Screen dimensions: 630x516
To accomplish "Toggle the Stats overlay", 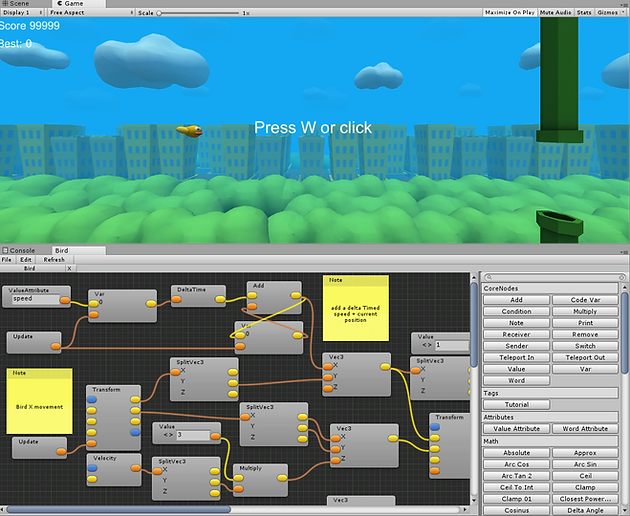I will click(x=584, y=12).
